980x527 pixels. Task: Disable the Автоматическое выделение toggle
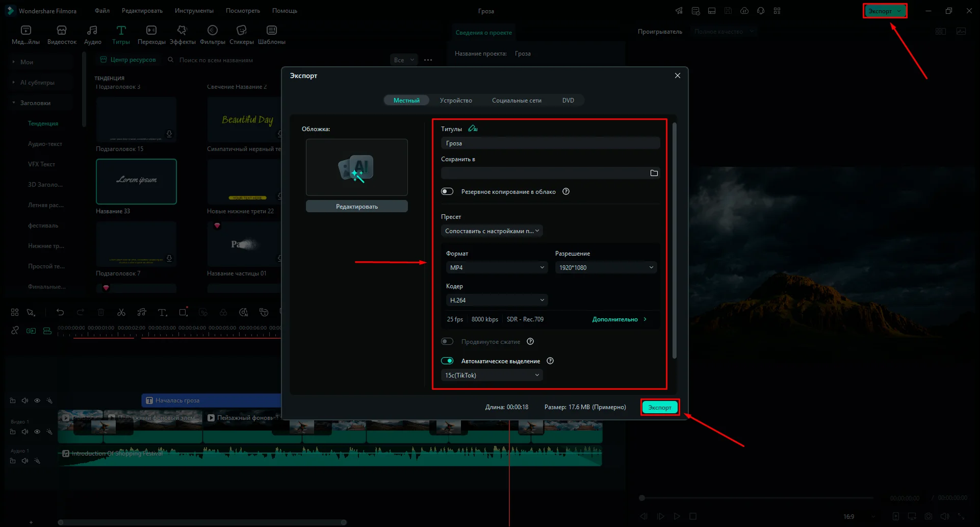pyautogui.click(x=447, y=361)
